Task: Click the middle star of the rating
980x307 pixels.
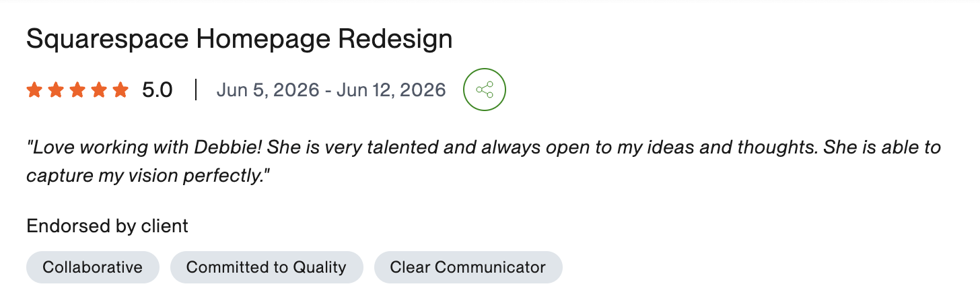Action: click(x=77, y=90)
